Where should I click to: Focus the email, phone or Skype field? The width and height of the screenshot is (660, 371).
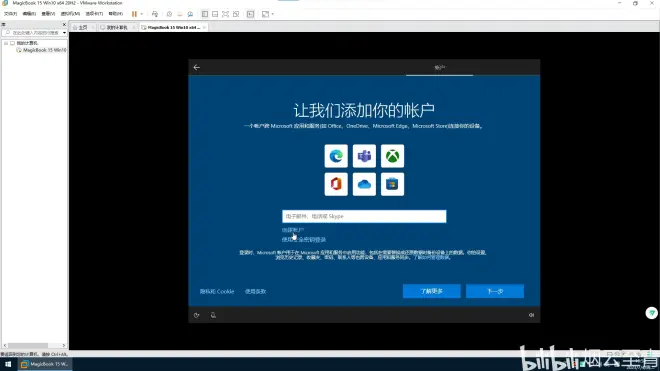click(364, 216)
